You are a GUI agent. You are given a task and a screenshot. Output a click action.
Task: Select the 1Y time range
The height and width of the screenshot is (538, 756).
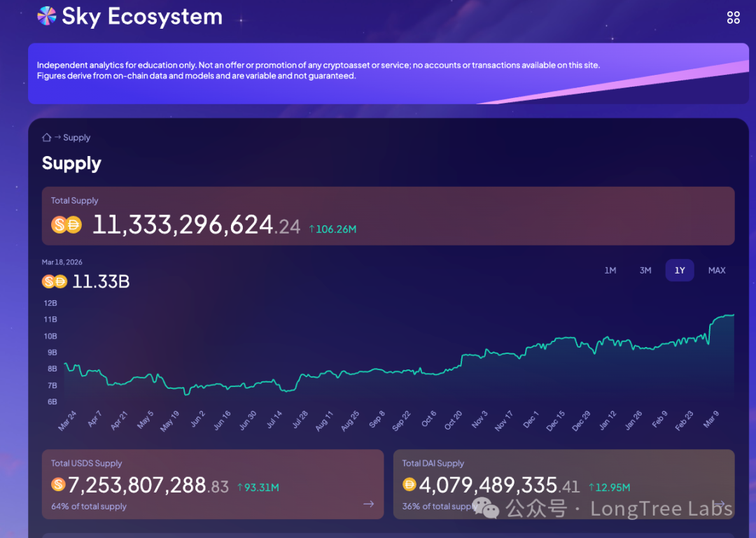[680, 271]
